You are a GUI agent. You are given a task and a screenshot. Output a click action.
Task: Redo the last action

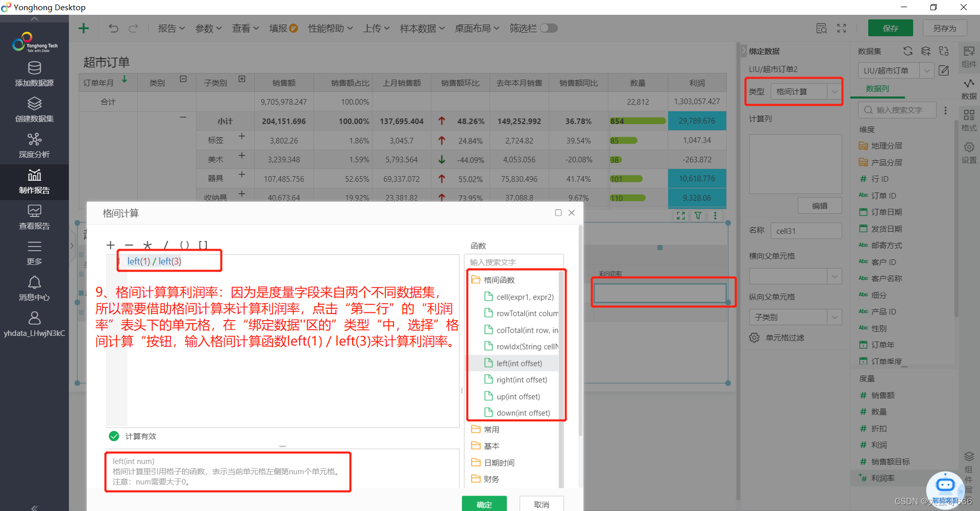[133, 28]
